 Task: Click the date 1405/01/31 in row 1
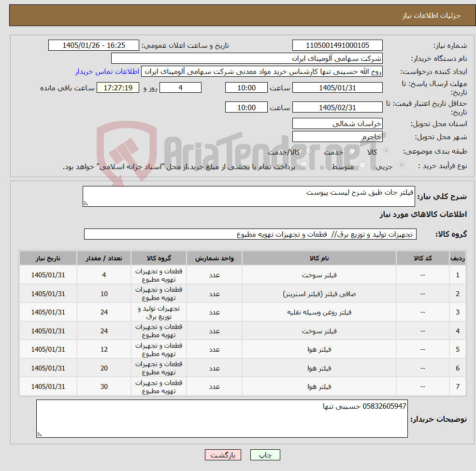pyautogui.click(x=48, y=275)
